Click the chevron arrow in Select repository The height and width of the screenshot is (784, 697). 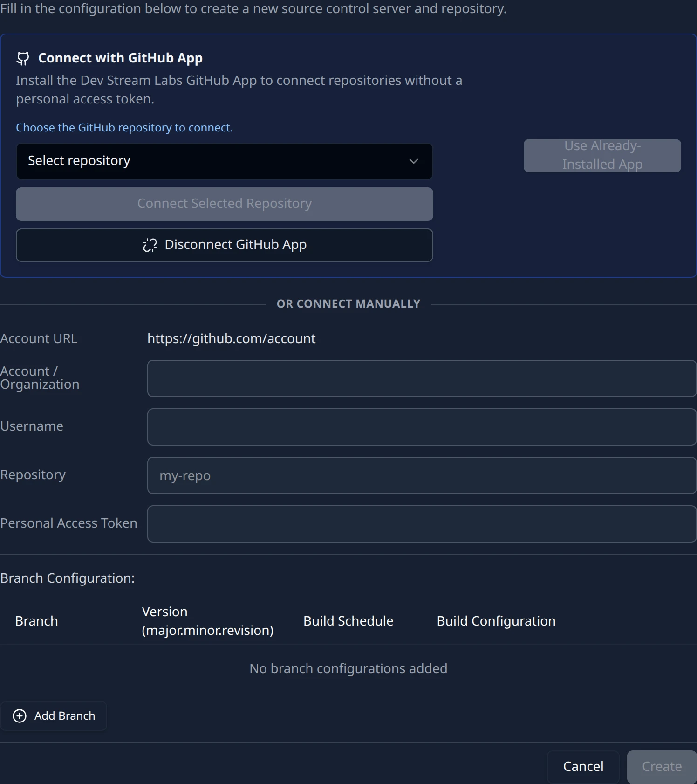[413, 161]
